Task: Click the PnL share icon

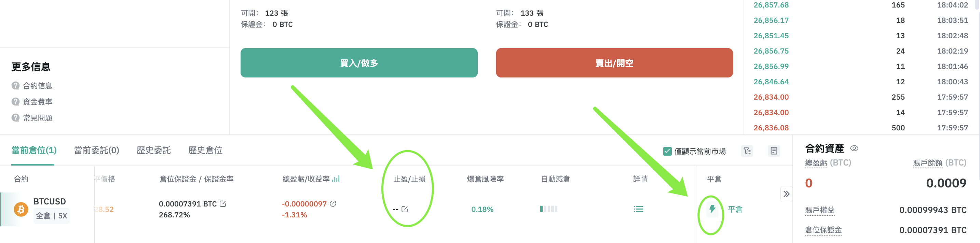Action: click(333, 204)
